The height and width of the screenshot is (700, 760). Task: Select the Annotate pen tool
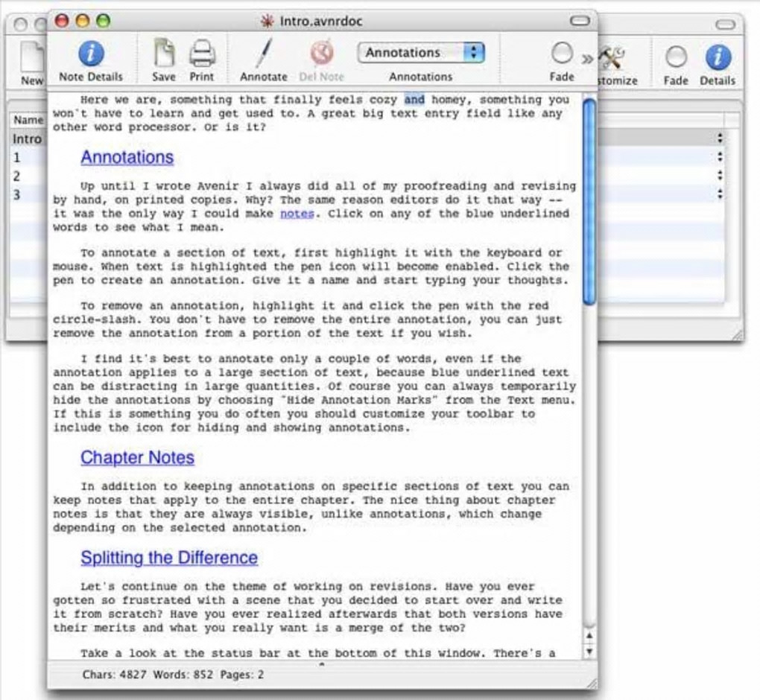(263, 54)
